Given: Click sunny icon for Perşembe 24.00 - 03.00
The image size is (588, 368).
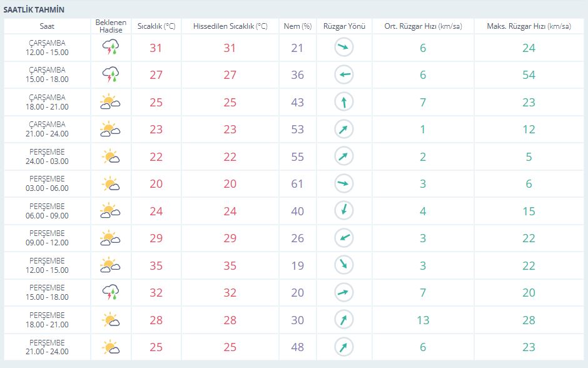Looking at the screenshot, I should pos(111,156).
